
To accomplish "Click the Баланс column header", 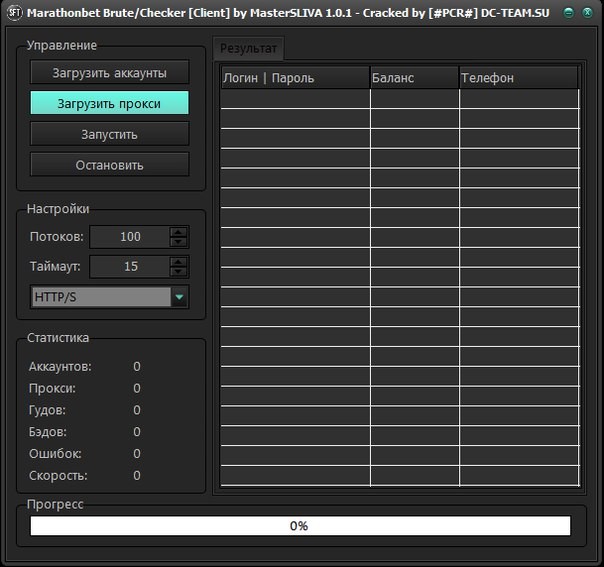I will tap(414, 78).
